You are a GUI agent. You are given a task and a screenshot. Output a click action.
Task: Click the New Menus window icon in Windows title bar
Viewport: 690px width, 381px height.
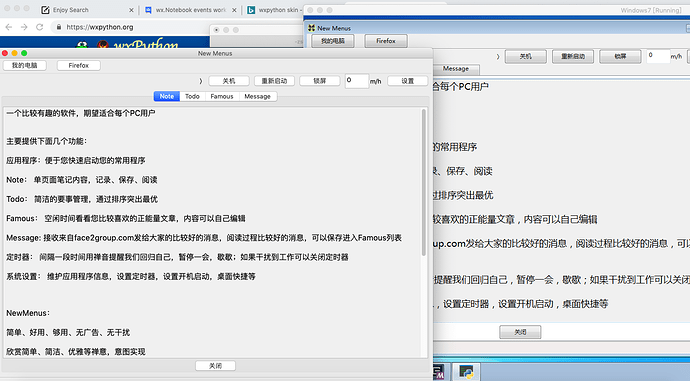pos(312,28)
